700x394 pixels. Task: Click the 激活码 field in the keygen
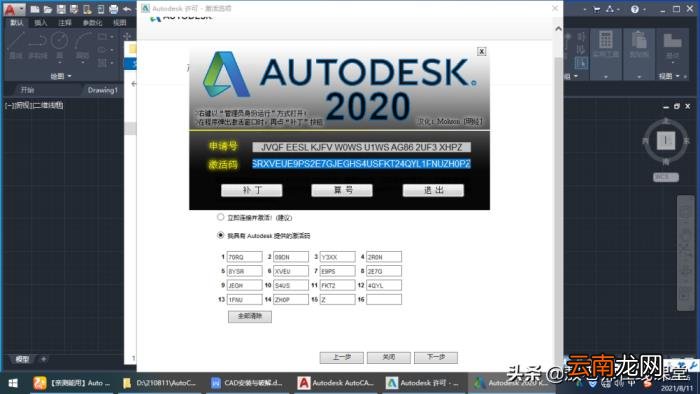(361, 164)
